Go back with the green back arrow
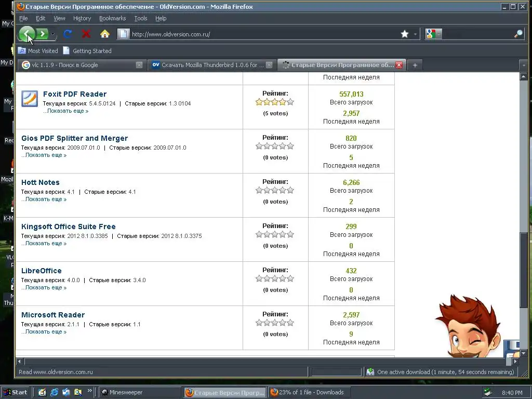This screenshot has height=399, width=532. coord(27,34)
